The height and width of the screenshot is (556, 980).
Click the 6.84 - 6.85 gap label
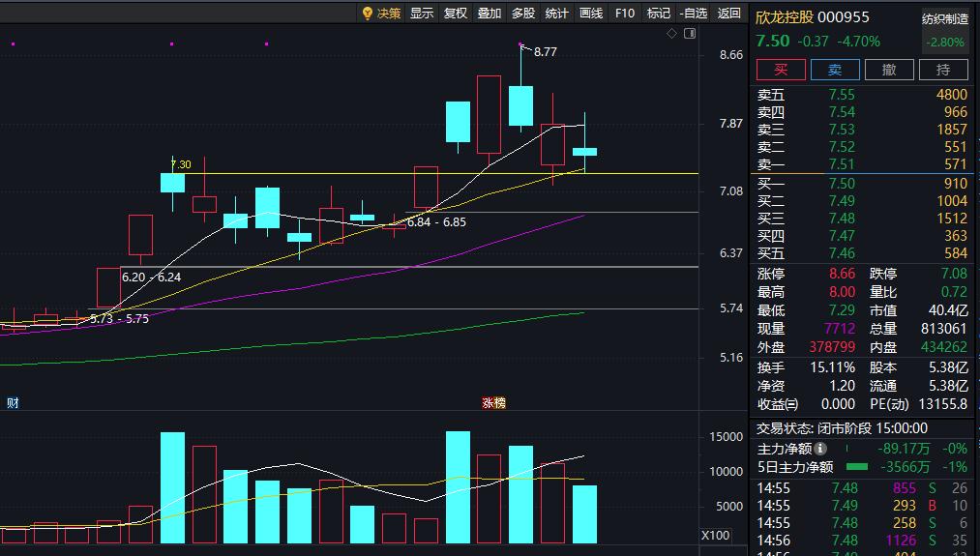tap(436, 222)
